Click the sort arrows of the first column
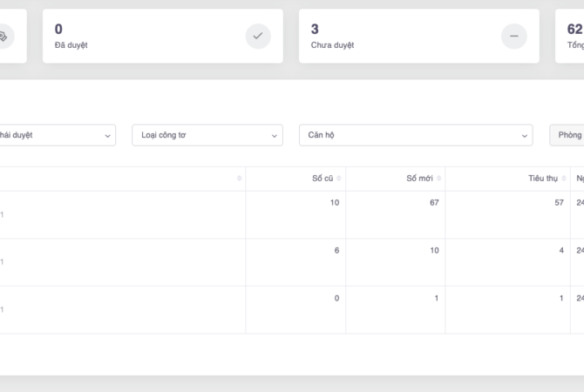This screenshot has width=584, height=392. click(x=239, y=179)
